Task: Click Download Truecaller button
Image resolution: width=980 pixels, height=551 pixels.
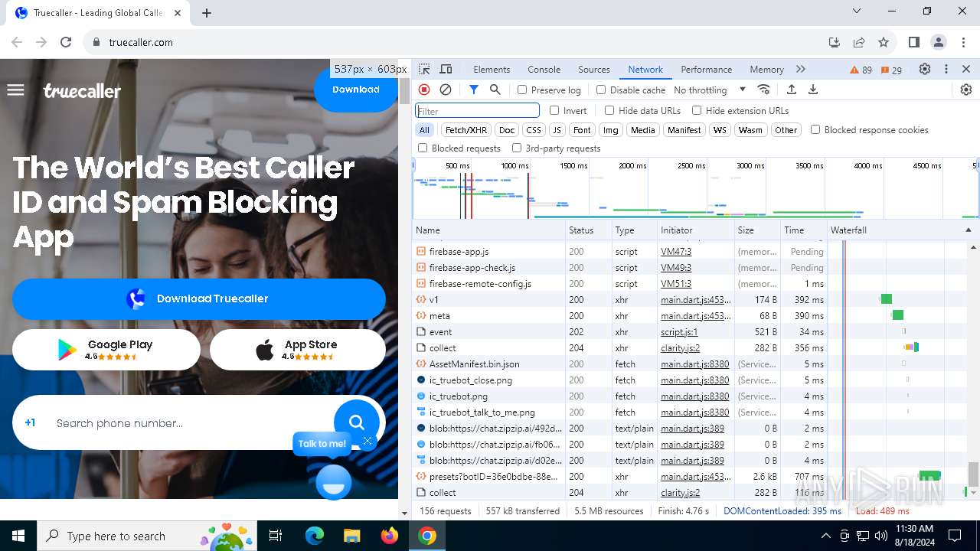Action: click(199, 298)
